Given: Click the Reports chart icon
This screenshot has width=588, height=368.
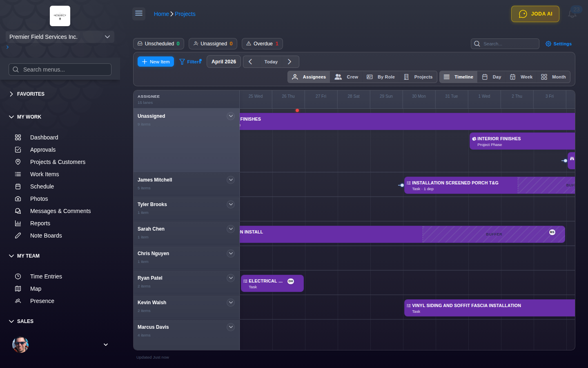Looking at the screenshot, I should [x=18, y=223].
